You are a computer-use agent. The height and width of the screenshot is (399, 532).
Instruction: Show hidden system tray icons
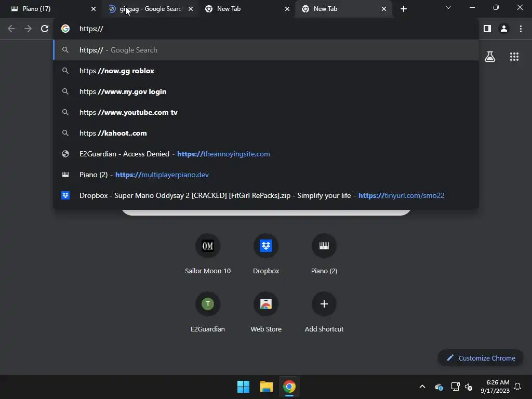(x=422, y=387)
